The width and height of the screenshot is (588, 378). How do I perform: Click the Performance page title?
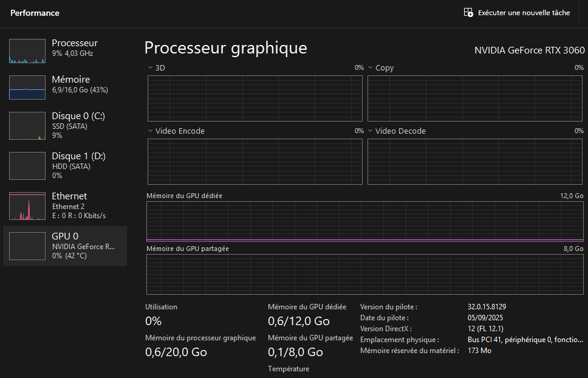click(35, 13)
